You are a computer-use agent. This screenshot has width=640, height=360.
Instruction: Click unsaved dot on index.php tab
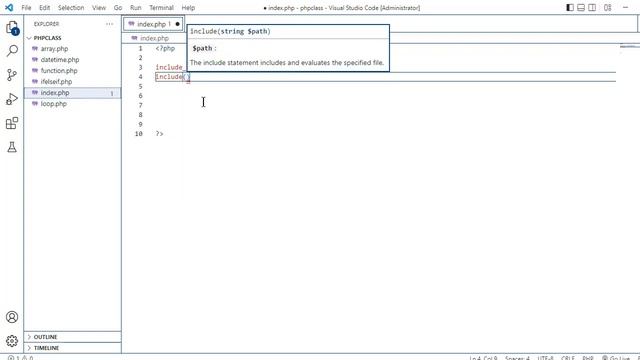177,24
